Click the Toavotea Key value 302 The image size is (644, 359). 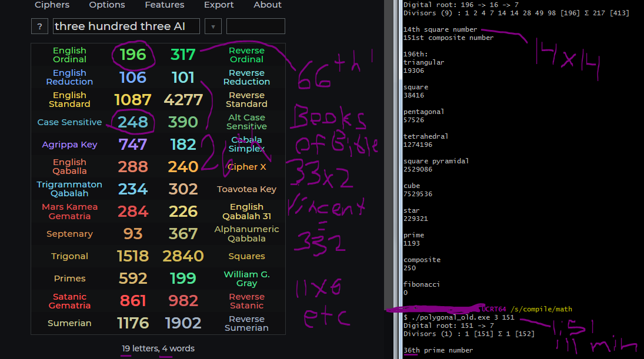click(x=183, y=189)
